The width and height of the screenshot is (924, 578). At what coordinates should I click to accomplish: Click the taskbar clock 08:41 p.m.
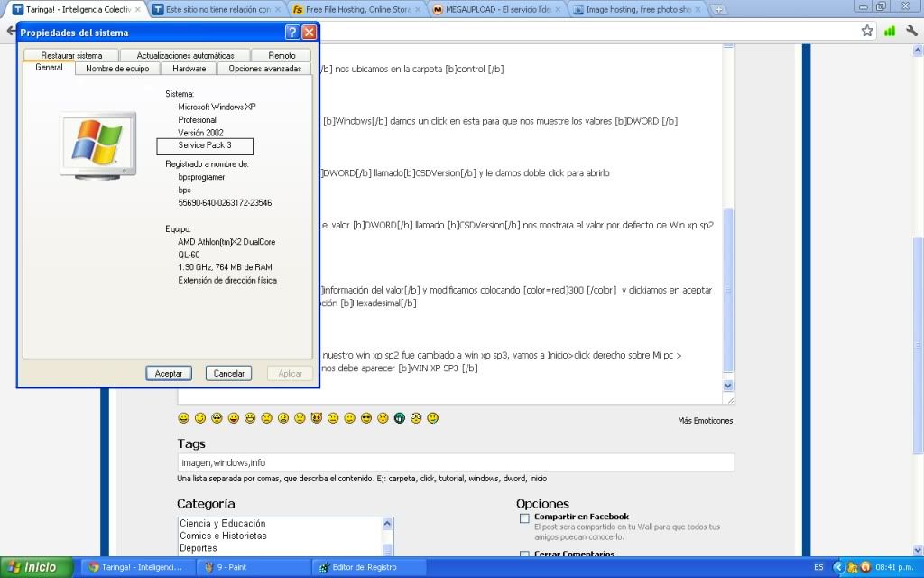pyautogui.click(x=894, y=567)
